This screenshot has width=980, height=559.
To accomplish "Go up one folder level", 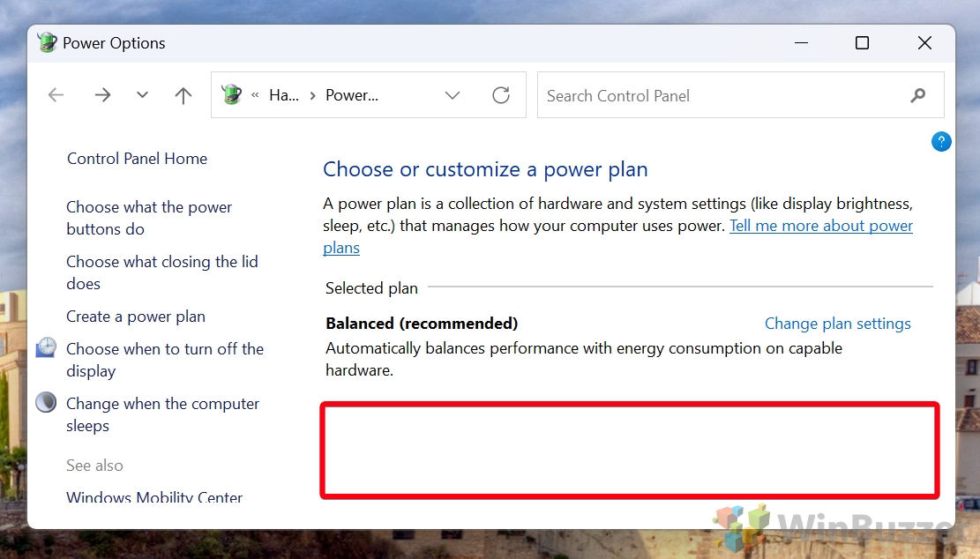I will tap(183, 94).
